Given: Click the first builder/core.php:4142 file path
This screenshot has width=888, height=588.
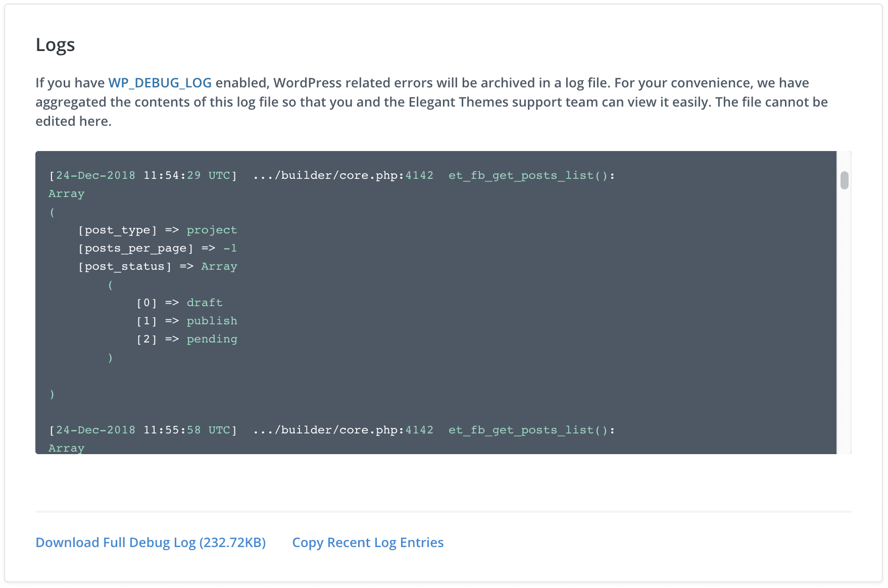Looking at the screenshot, I should 343,176.
